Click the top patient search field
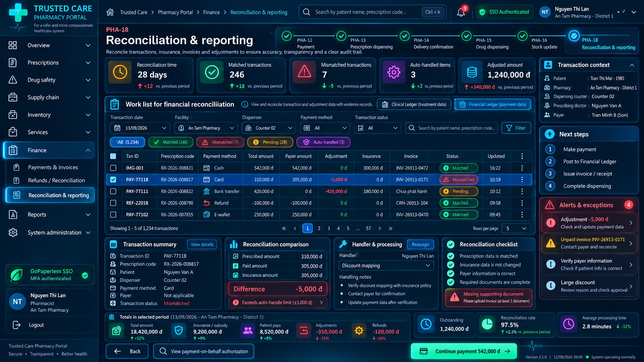Image resolution: width=644 pixels, height=362 pixels. tap(372, 12)
